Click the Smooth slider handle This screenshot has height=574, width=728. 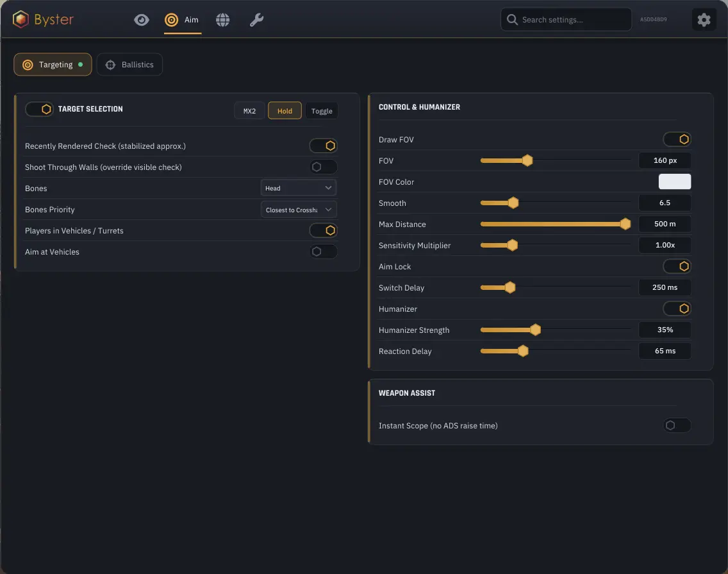[513, 203]
